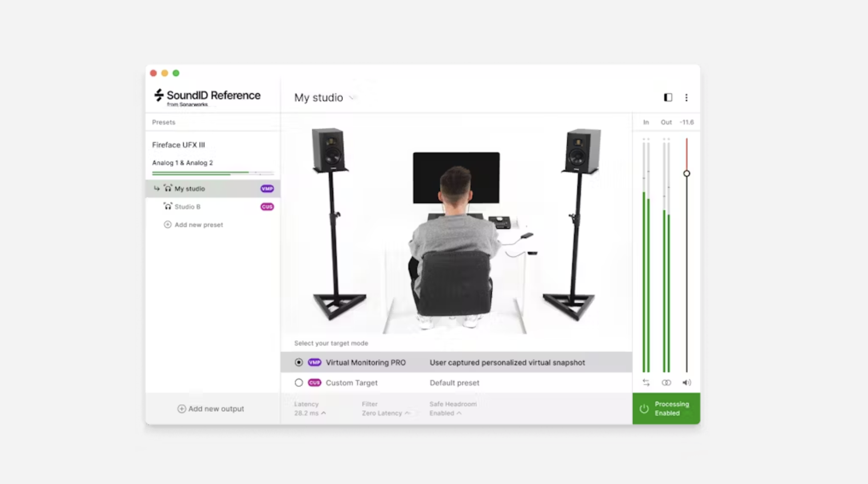
Task: Expand the Safe Headroom Enabled setting
Action: tap(445, 413)
